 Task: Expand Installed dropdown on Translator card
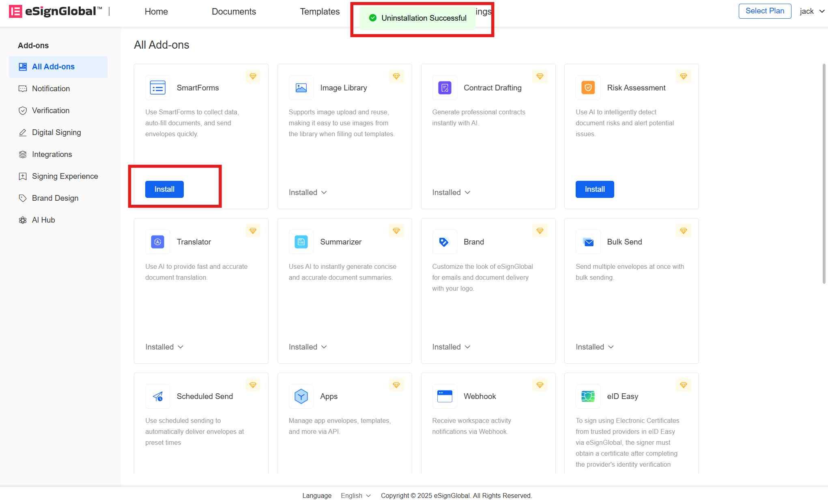[x=164, y=347]
